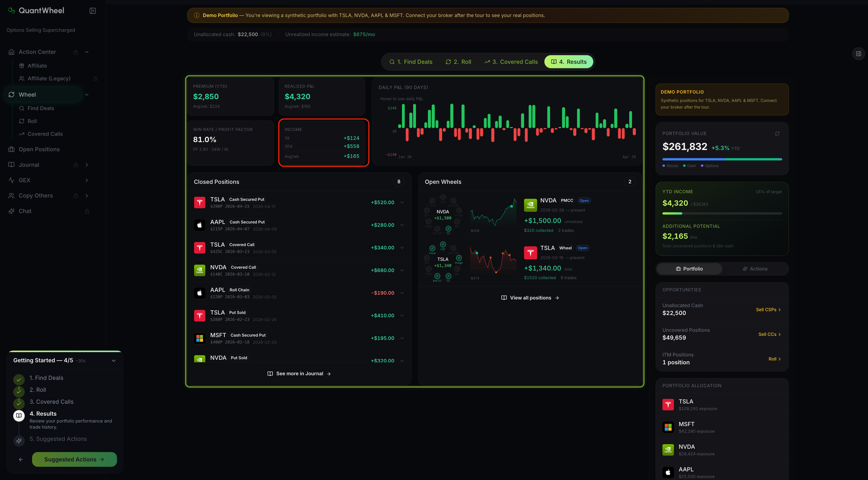Expand the AAPL -$190.00 Roll Chain row

[x=402, y=293]
